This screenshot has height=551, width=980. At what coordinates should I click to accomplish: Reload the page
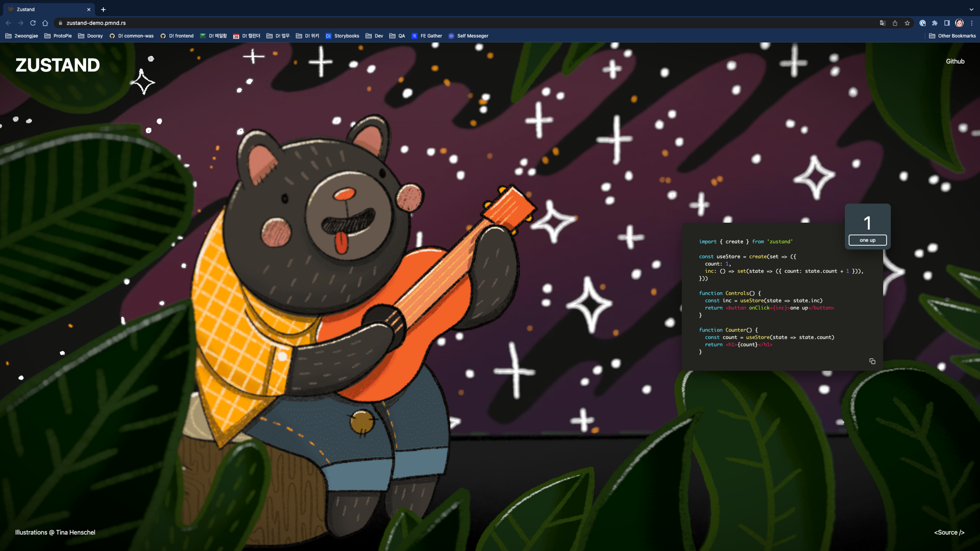click(33, 23)
